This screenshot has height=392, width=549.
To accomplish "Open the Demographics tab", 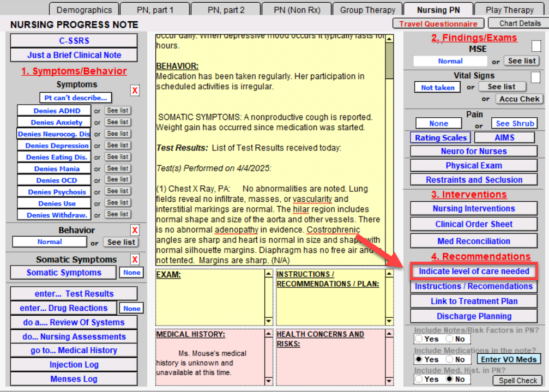I will click(84, 10).
